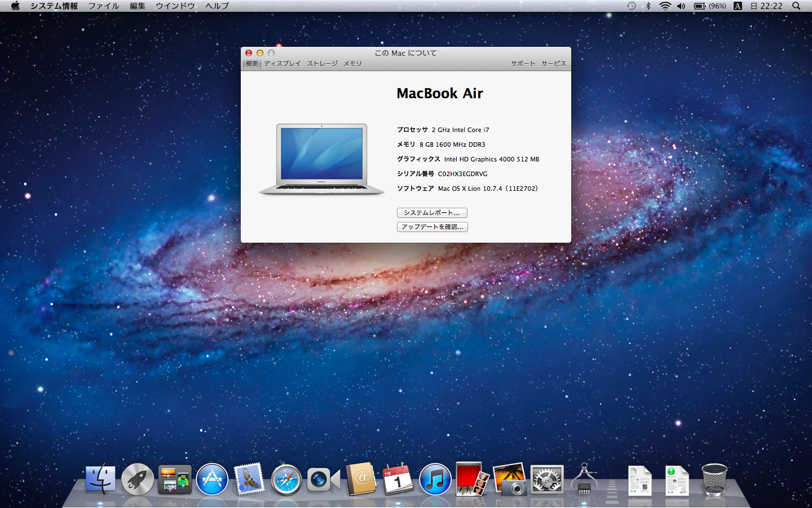Image resolution: width=812 pixels, height=508 pixels.
Task: Switch to the ストレージ tab
Action: (x=323, y=64)
